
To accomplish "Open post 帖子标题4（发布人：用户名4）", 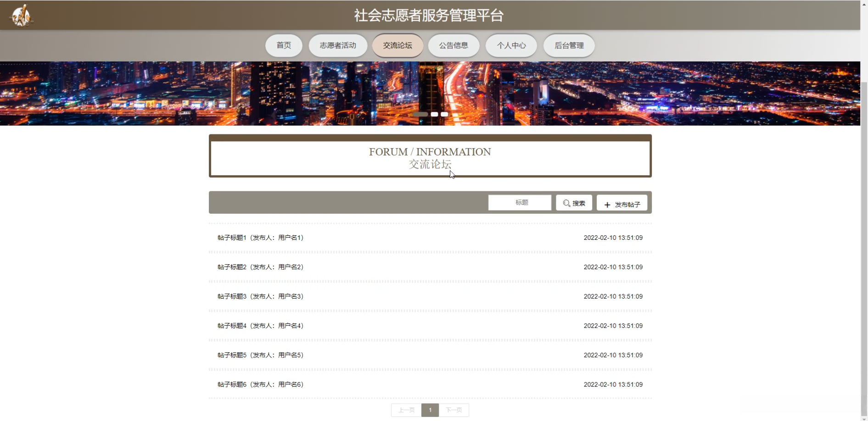I will point(261,326).
